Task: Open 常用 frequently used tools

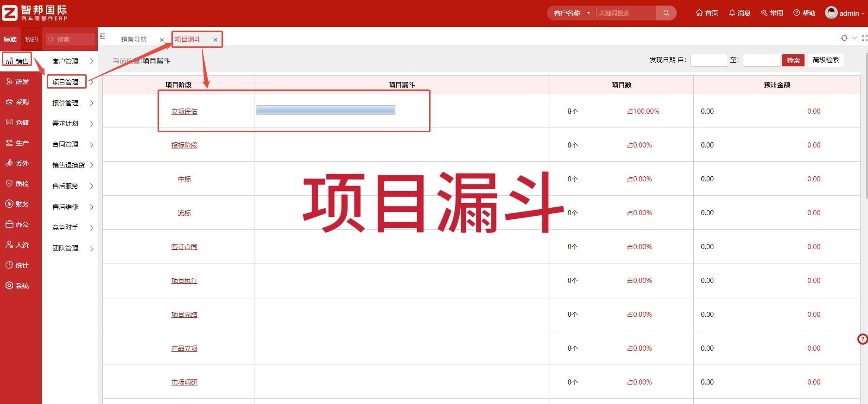Action: pyautogui.click(x=772, y=13)
